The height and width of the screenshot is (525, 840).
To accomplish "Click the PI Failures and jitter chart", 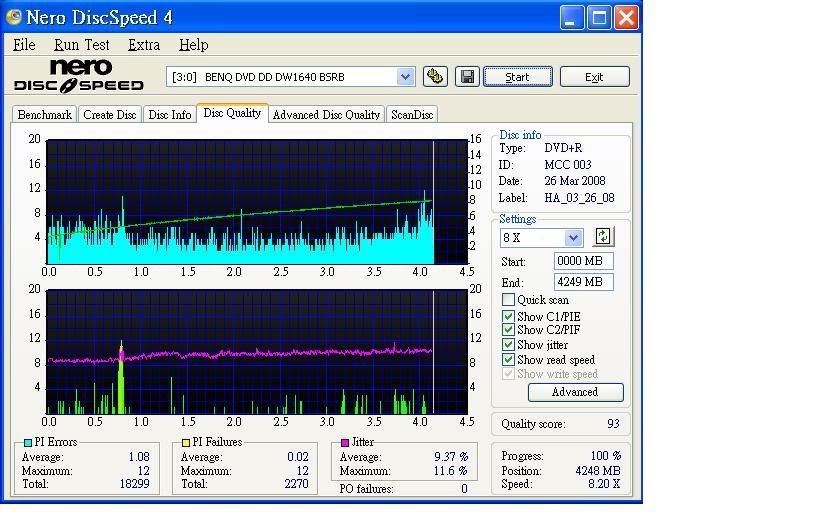I will click(x=257, y=351).
